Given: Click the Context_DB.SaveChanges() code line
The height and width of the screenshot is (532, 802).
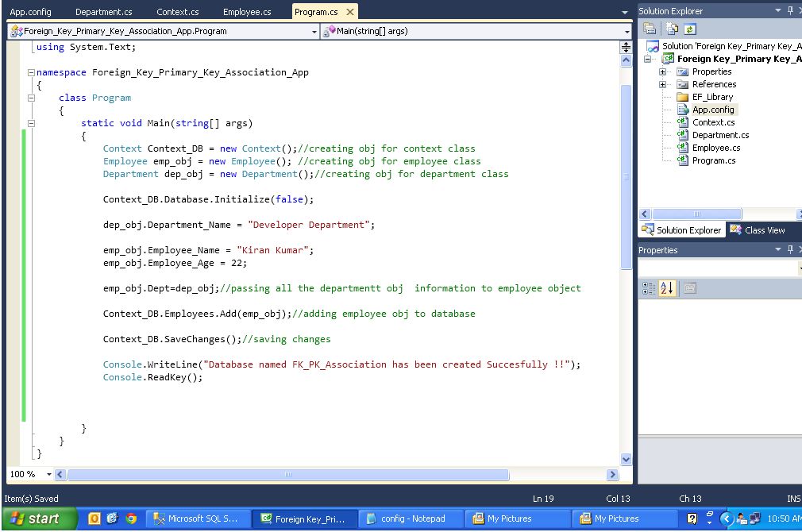Looking at the screenshot, I should [217, 340].
